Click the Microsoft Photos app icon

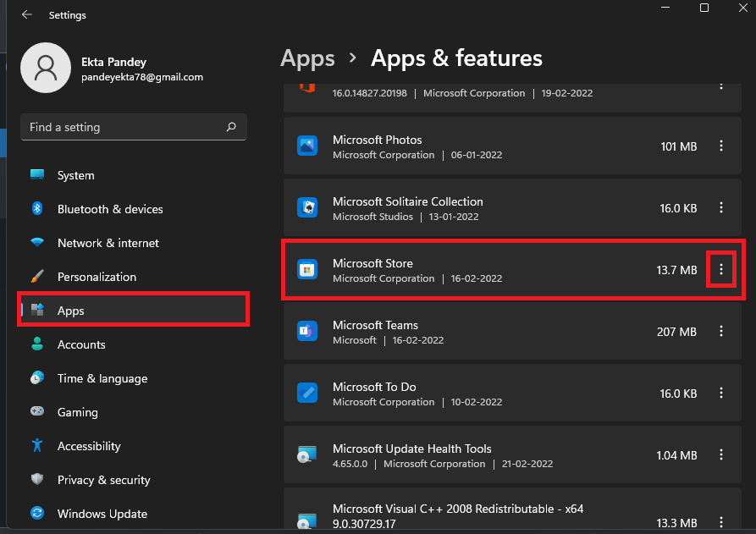point(306,146)
